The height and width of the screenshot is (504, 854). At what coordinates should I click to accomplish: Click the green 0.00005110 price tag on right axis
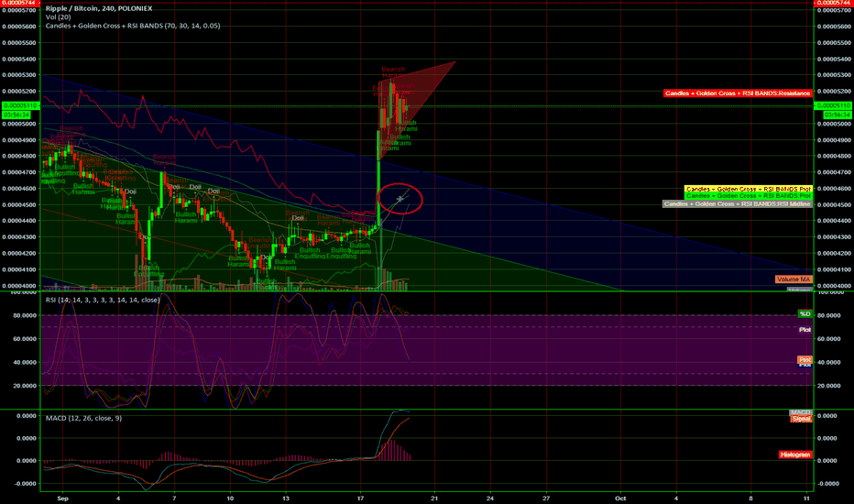833,105
